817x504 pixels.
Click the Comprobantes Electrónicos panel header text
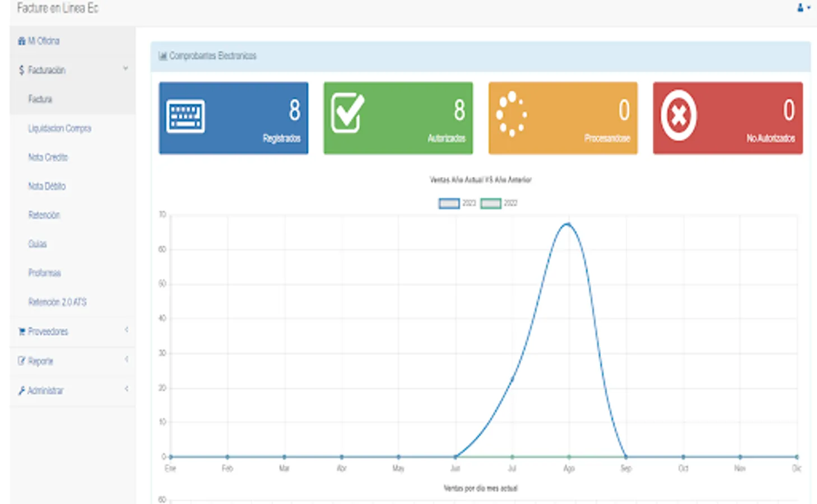(x=213, y=56)
